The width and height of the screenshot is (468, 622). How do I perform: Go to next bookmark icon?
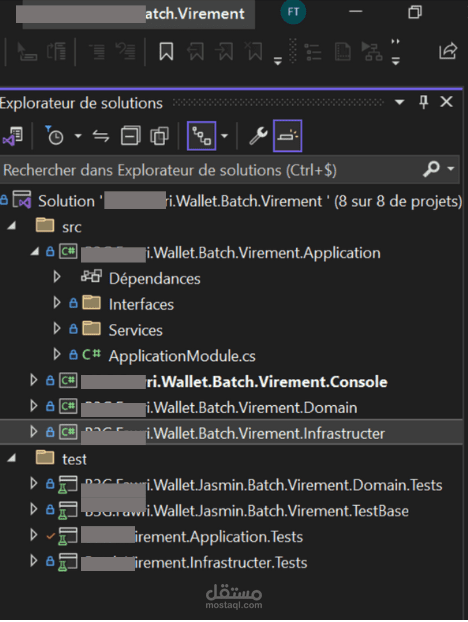pos(225,52)
